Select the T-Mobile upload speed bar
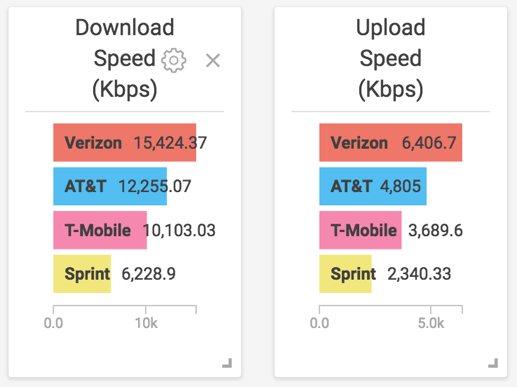This screenshot has height=387, width=517. (360, 230)
